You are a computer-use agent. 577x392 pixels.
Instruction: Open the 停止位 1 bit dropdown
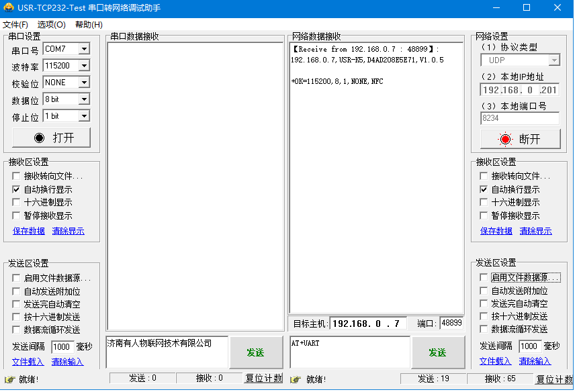tap(84, 116)
